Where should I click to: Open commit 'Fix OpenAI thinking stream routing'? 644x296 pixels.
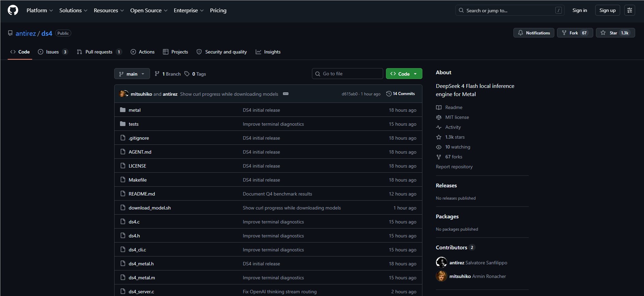280,292
